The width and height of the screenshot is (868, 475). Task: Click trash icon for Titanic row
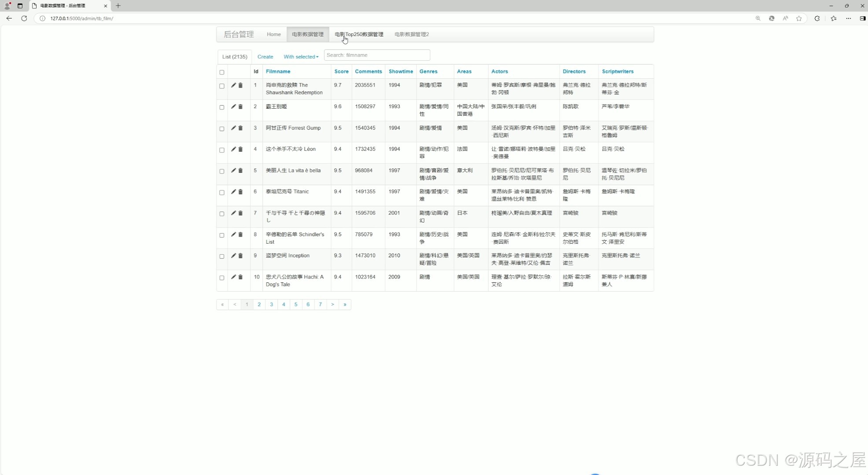[240, 192]
